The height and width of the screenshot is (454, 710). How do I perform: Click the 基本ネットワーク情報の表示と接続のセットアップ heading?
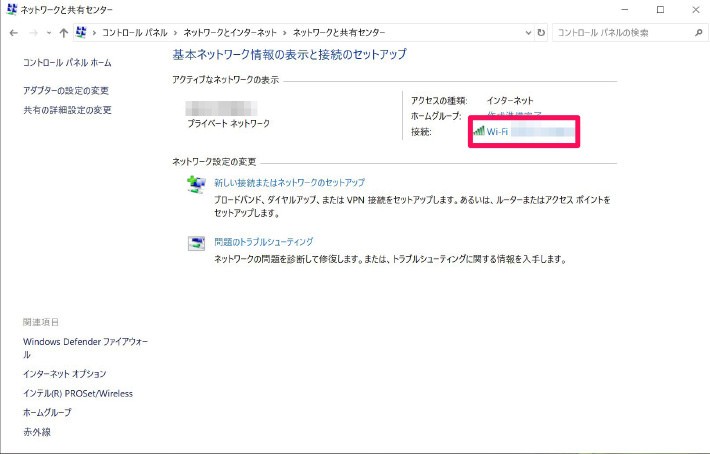click(x=289, y=54)
